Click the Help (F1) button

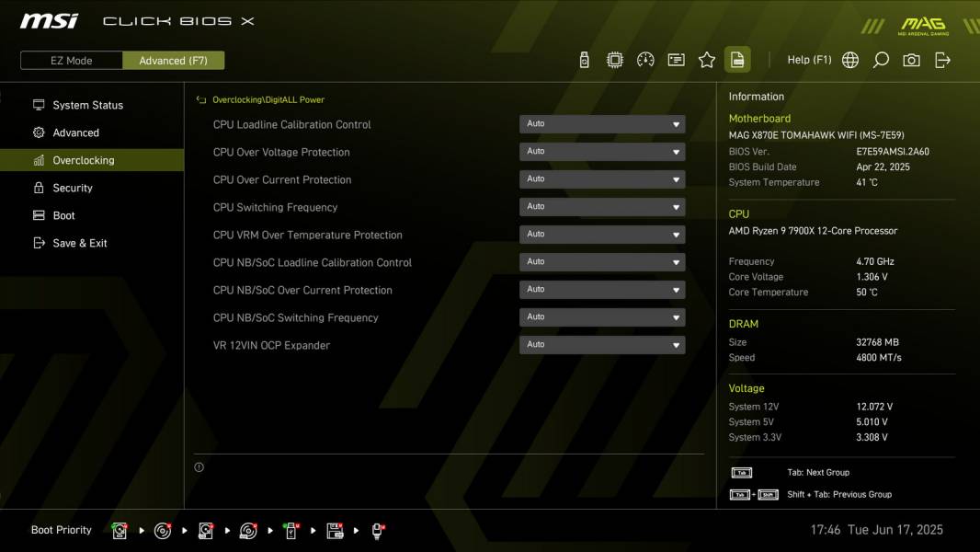click(x=809, y=60)
